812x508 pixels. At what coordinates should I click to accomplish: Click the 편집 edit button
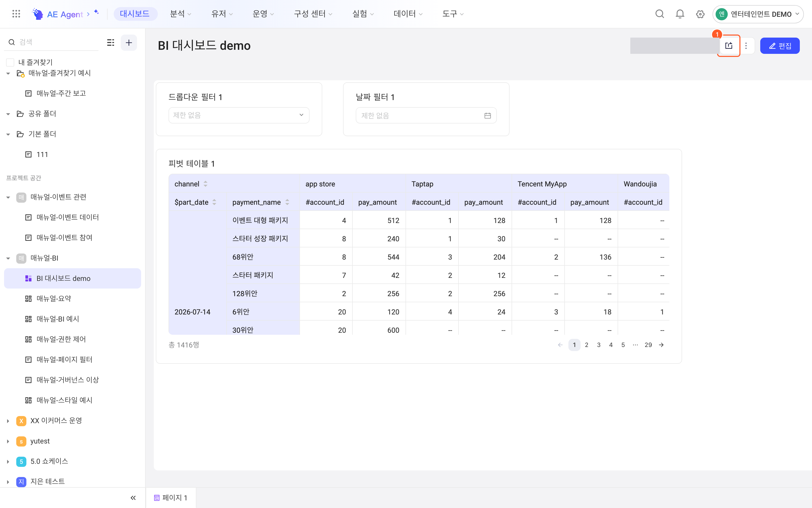point(780,46)
